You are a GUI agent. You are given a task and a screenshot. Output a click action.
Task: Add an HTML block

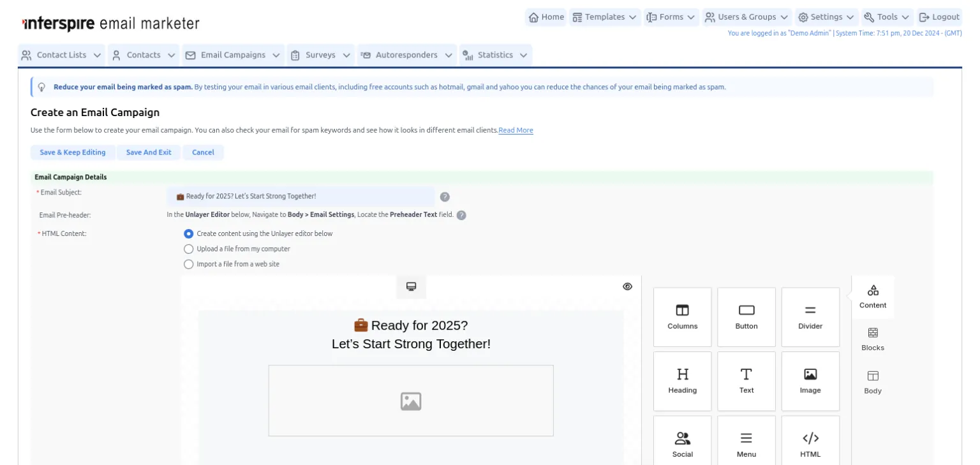(810, 443)
